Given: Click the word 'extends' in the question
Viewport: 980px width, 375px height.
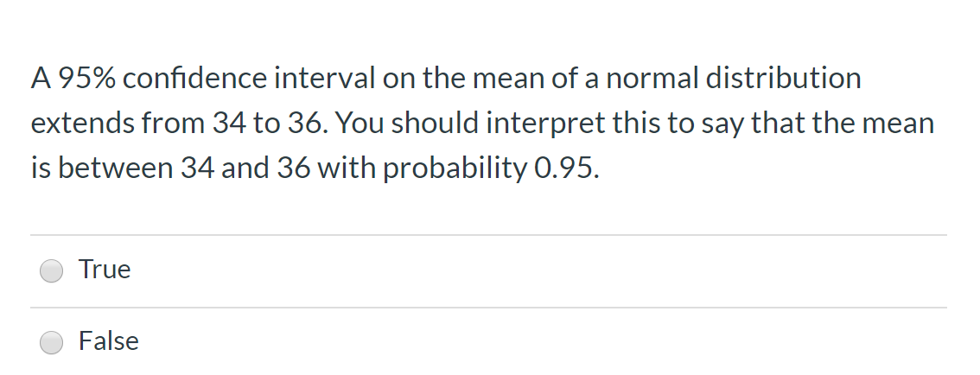Looking at the screenshot, I should [82, 123].
